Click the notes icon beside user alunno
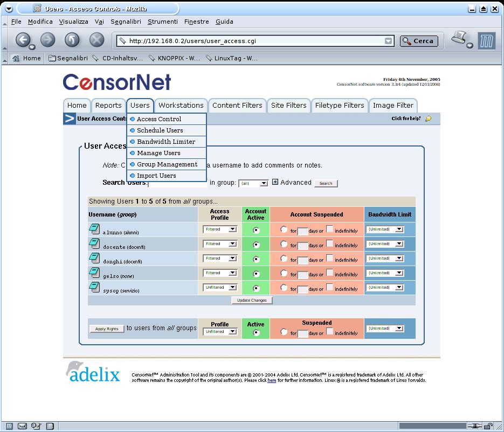The image size is (504, 432). point(94,229)
